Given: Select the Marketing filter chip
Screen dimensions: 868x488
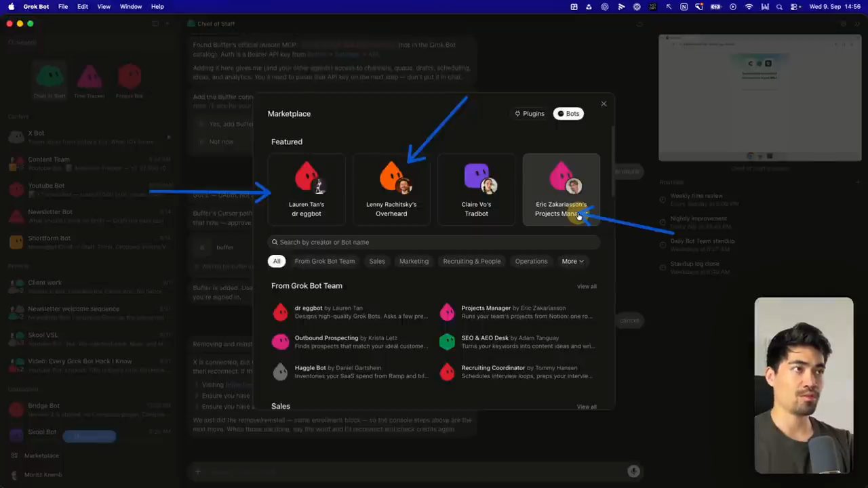Looking at the screenshot, I should point(414,261).
